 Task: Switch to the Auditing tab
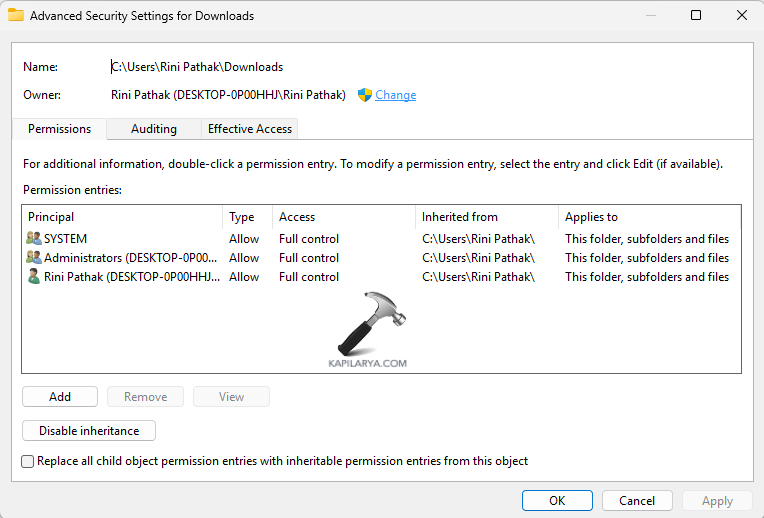[x=153, y=129]
